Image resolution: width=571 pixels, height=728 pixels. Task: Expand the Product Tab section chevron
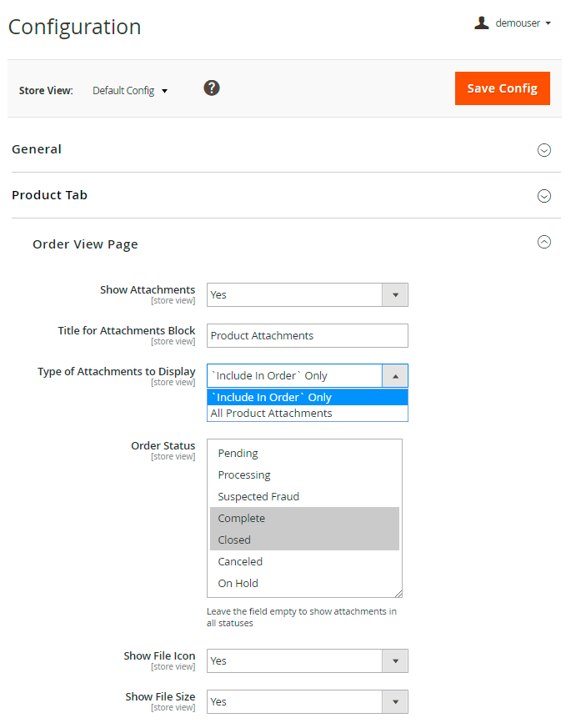click(x=544, y=196)
